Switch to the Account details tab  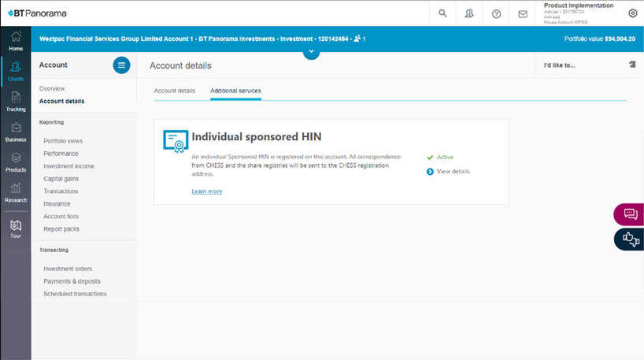point(175,91)
